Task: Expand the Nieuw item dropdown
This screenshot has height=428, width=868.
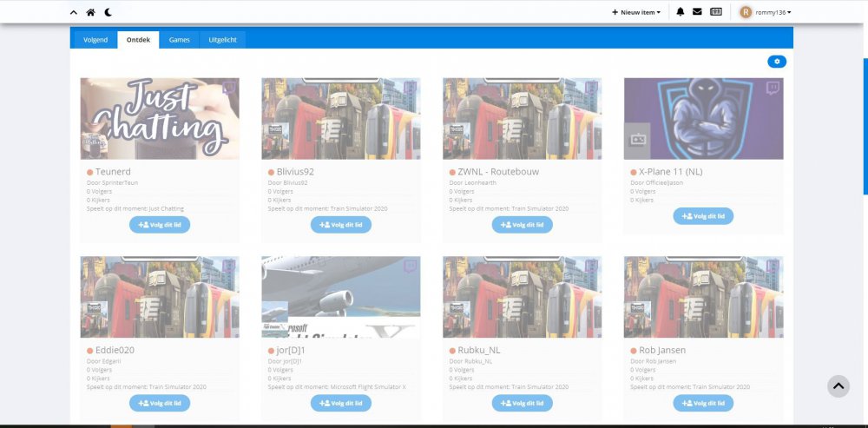Action: [636, 12]
